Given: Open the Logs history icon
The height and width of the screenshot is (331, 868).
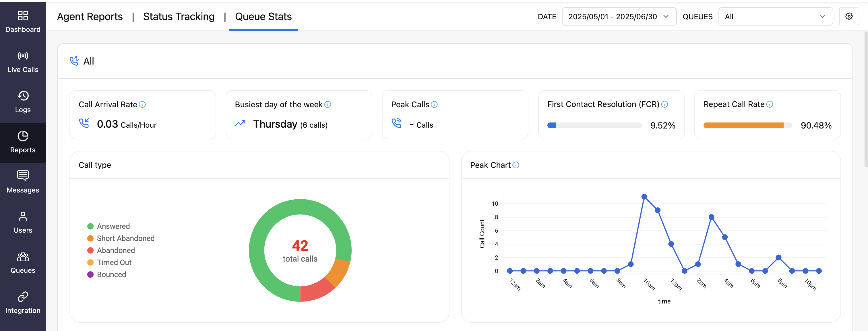Looking at the screenshot, I should click(x=23, y=96).
